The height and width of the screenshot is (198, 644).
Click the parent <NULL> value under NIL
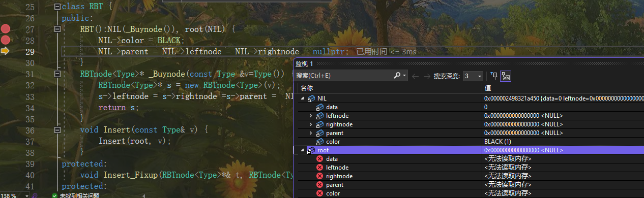point(523,133)
